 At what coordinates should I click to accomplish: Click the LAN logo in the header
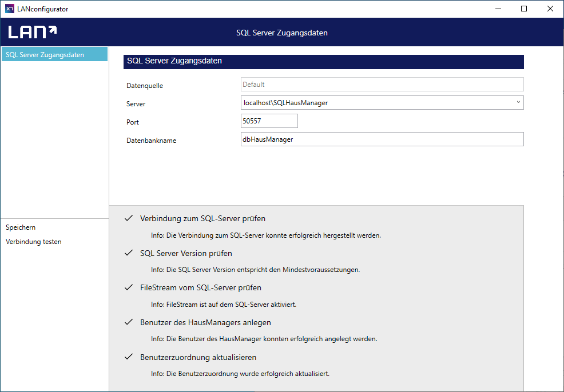[33, 32]
